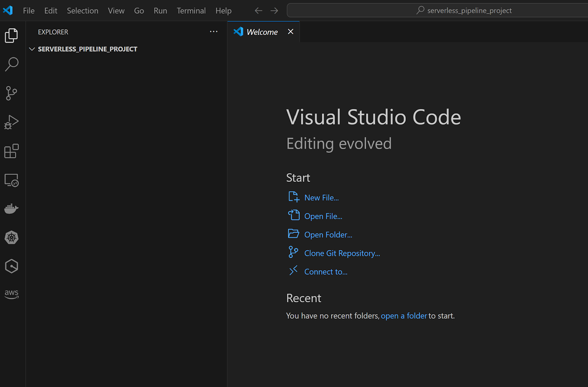The width and height of the screenshot is (588, 387).
Task: Open the Run and Debug view
Action: 11,122
